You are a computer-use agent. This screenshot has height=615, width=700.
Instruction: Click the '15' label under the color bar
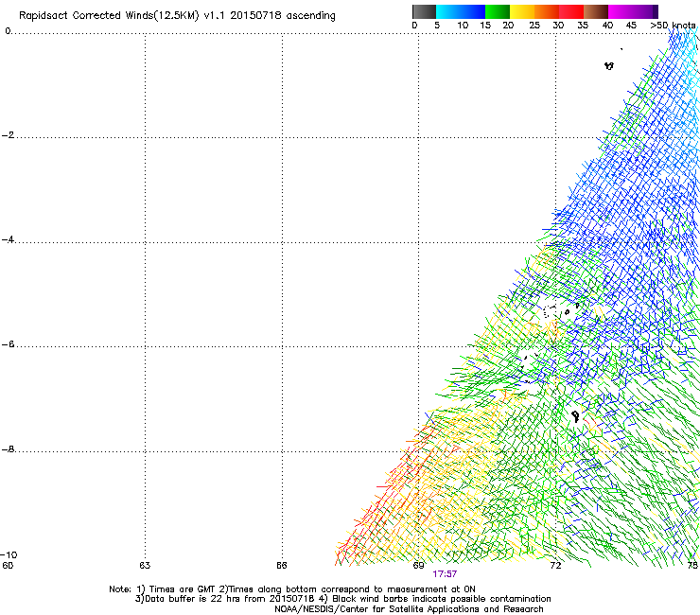(485, 26)
